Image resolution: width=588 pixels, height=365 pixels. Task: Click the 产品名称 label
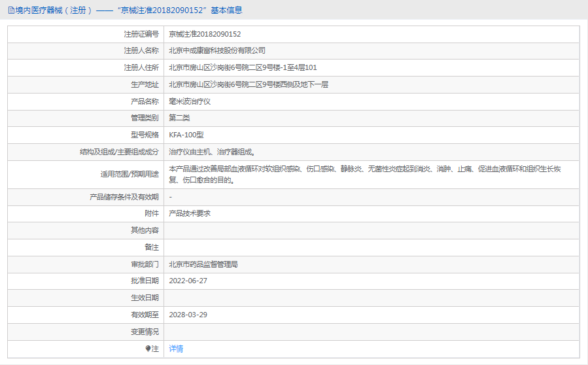145,101
